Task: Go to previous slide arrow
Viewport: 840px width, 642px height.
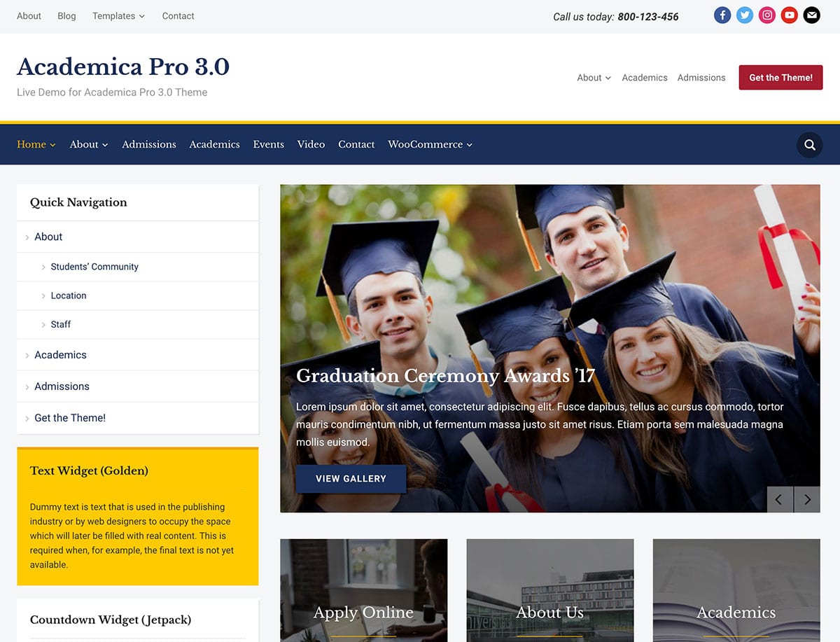Action: (x=780, y=499)
